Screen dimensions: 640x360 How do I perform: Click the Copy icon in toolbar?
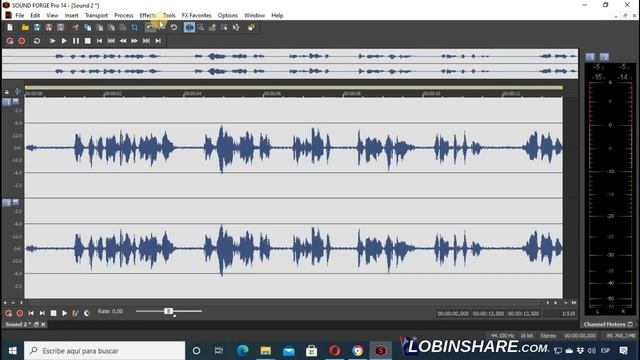[x=87, y=27]
